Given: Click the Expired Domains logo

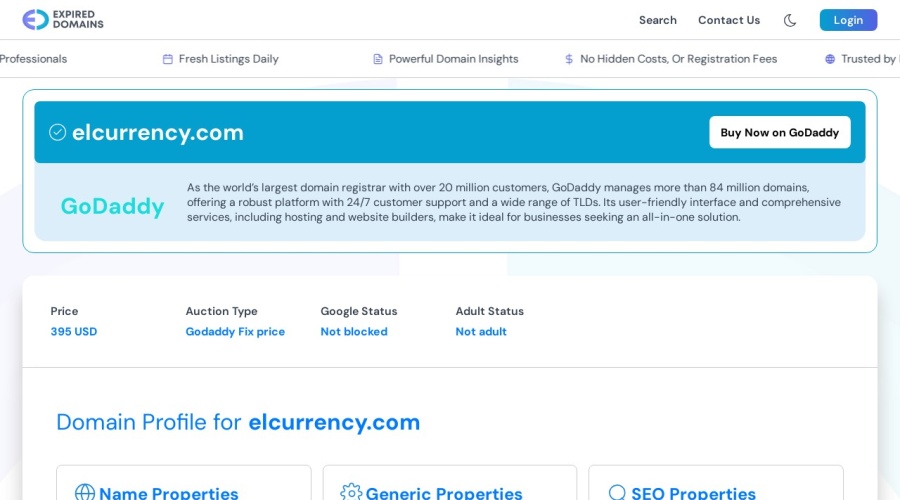Looking at the screenshot, I should pyautogui.click(x=63, y=20).
